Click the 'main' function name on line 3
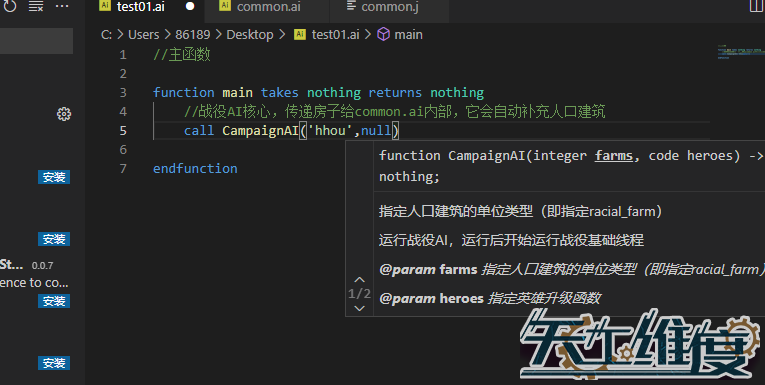The width and height of the screenshot is (765, 385). click(238, 93)
